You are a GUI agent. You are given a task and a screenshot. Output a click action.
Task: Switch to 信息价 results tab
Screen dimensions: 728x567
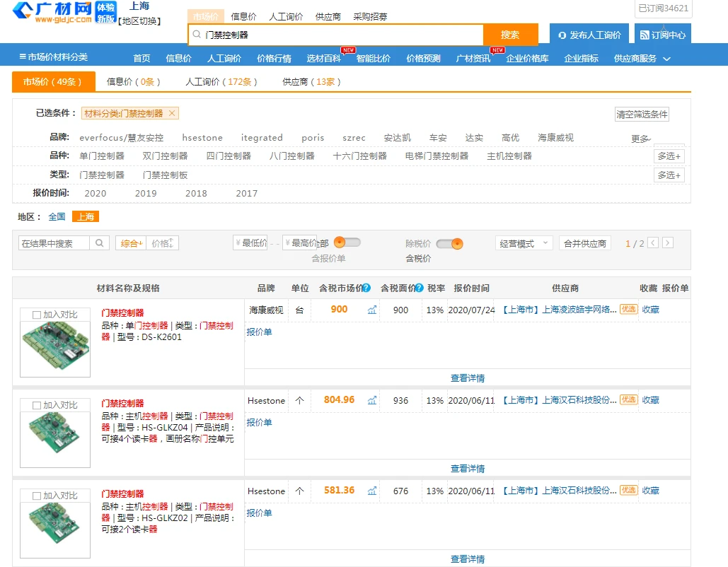tap(133, 82)
